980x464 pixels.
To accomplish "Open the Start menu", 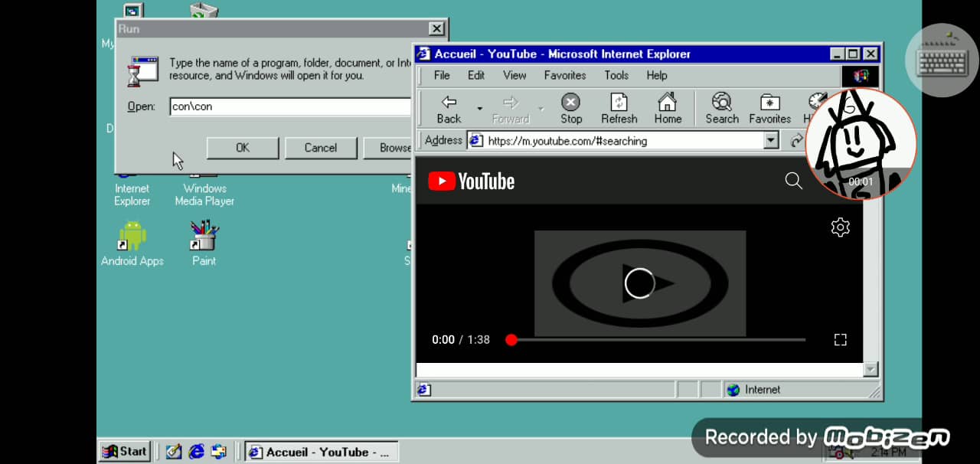I will 125,452.
